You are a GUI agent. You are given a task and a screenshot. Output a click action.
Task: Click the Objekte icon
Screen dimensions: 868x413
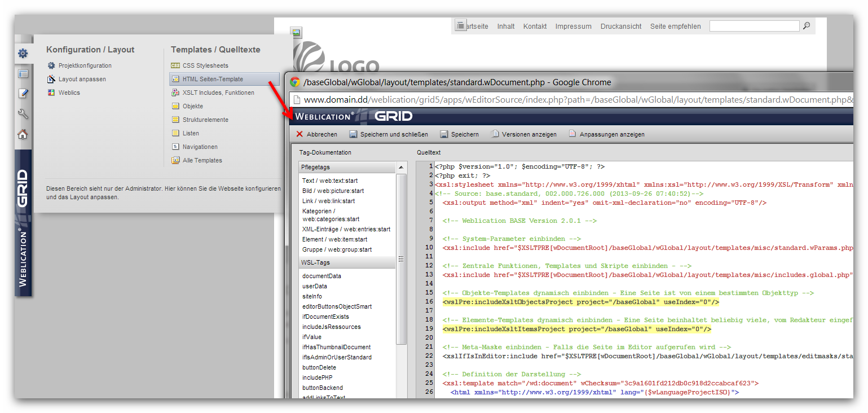175,106
